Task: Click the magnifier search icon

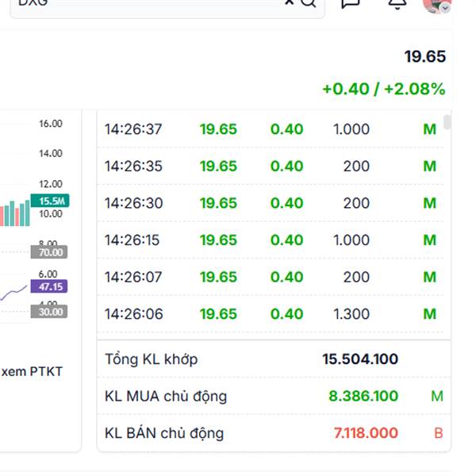Action: [308, 2]
